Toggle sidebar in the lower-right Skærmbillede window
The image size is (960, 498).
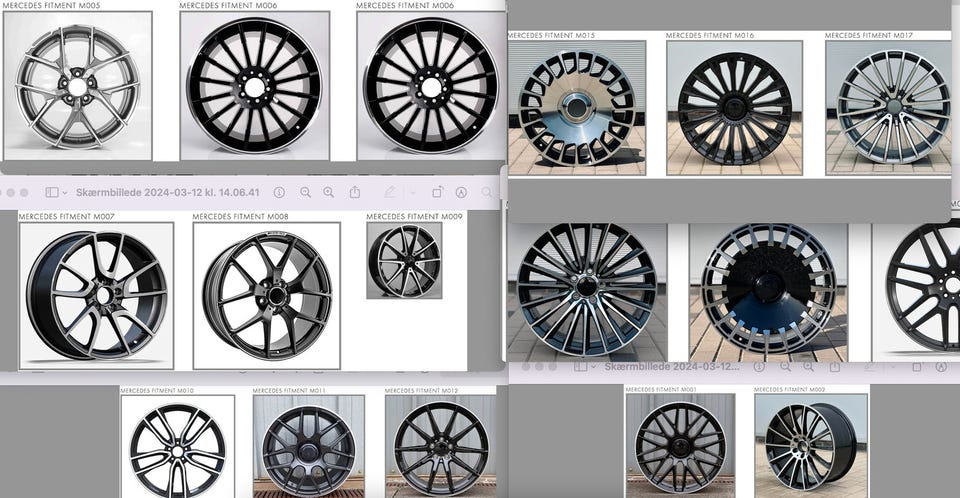pyautogui.click(x=580, y=367)
